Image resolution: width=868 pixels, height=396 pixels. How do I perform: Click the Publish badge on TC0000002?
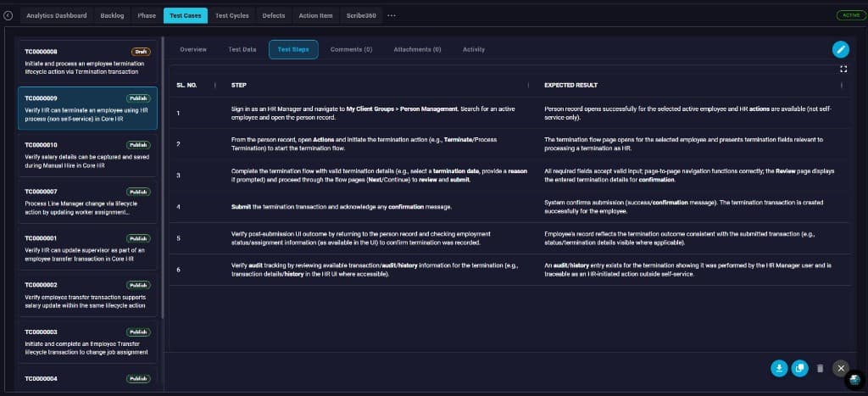pos(138,285)
